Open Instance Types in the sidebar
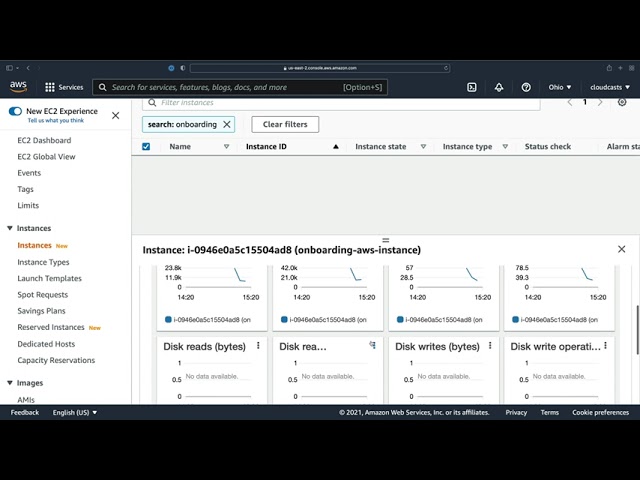The image size is (640, 480). 43,262
